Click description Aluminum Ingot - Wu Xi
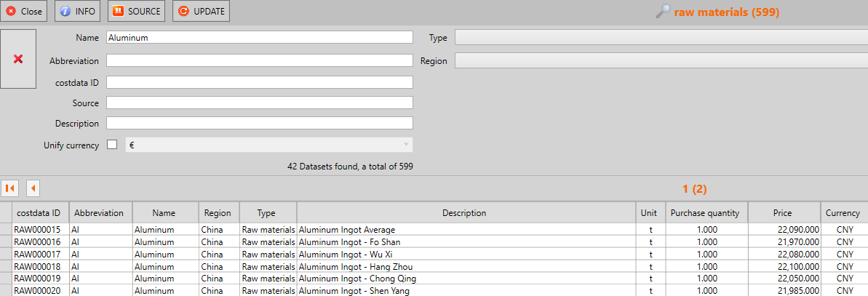The width and height of the screenshot is (868, 296). coord(346,254)
